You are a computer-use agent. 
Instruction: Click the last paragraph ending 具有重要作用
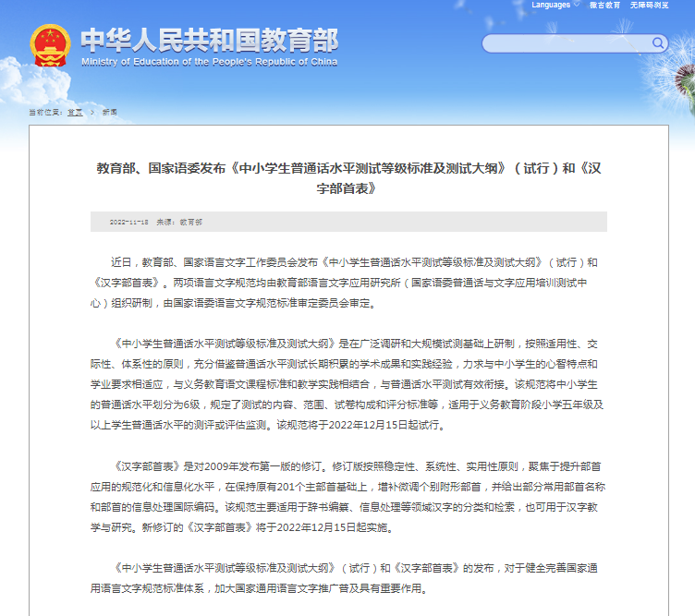coord(344,578)
